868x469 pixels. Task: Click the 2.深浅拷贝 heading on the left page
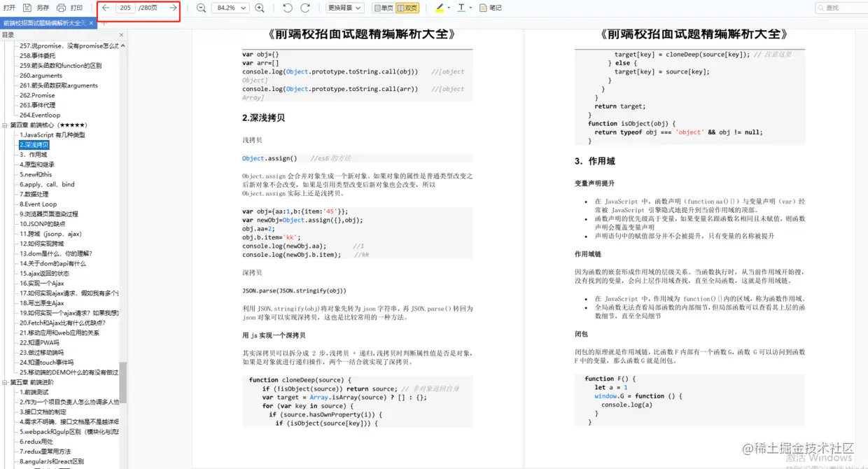coord(263,118)
